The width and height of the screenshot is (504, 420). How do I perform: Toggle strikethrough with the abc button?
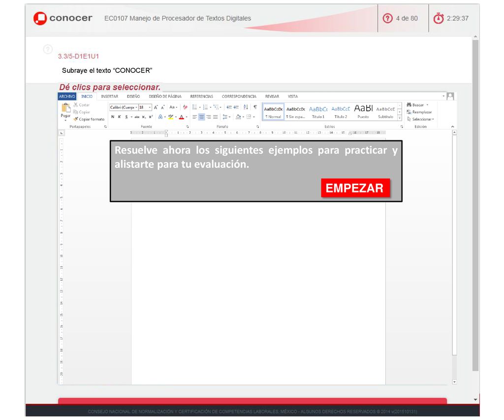coord(137,117)
